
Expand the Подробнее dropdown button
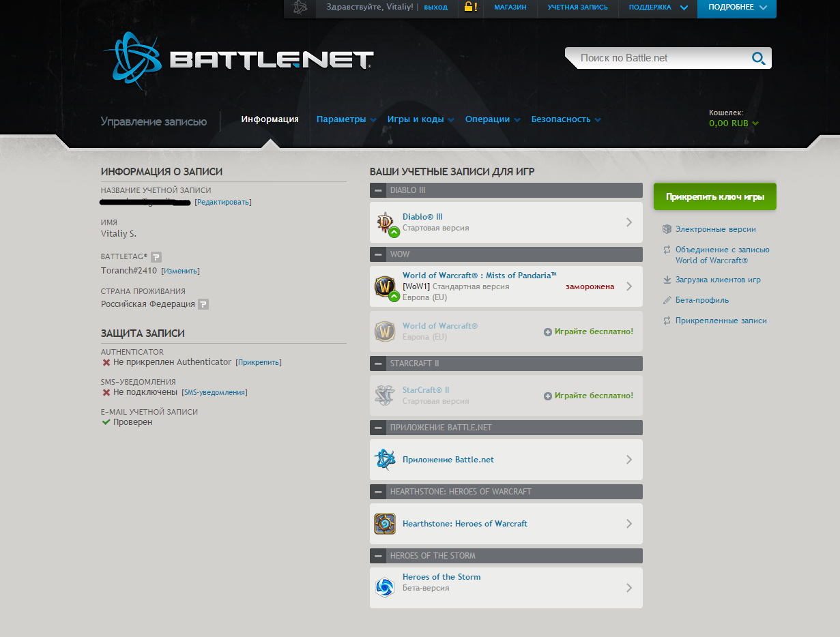pos(737,8)
